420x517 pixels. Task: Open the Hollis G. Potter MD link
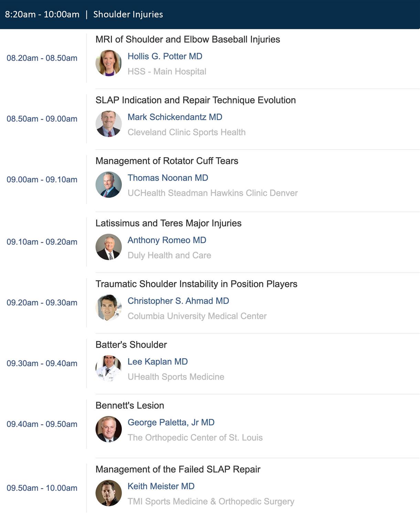pyautogui.click(x=165, y=56)
